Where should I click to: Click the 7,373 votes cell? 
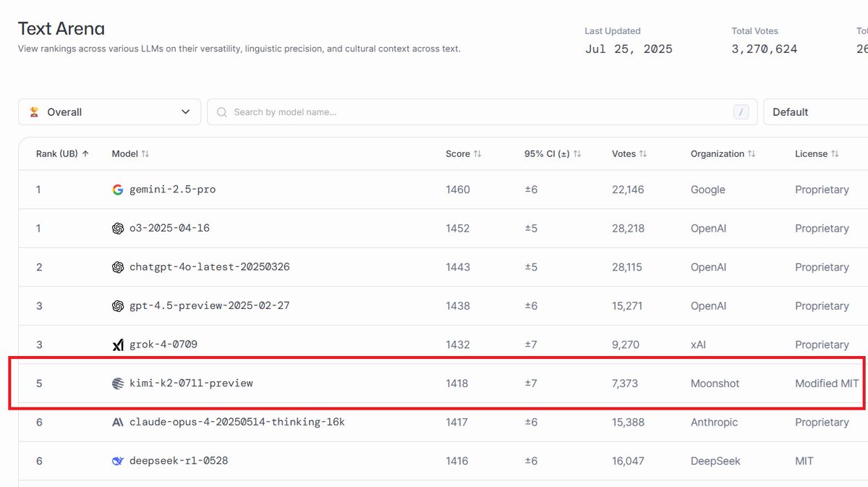click(625, 384)
